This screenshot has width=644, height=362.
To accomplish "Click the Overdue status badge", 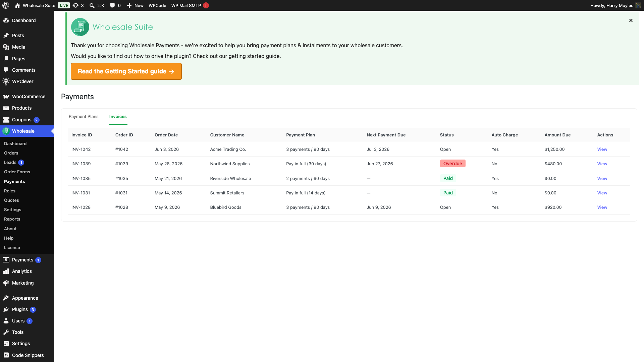I will tap(452, 164).
